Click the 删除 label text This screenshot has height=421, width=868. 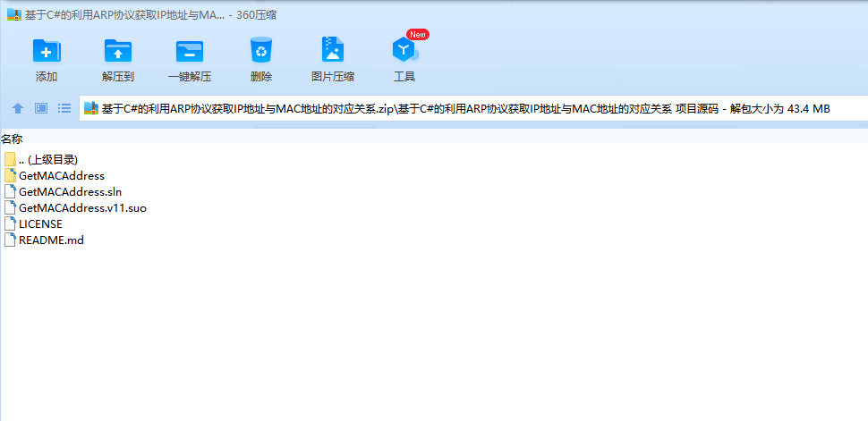click(x=261, y=77)
